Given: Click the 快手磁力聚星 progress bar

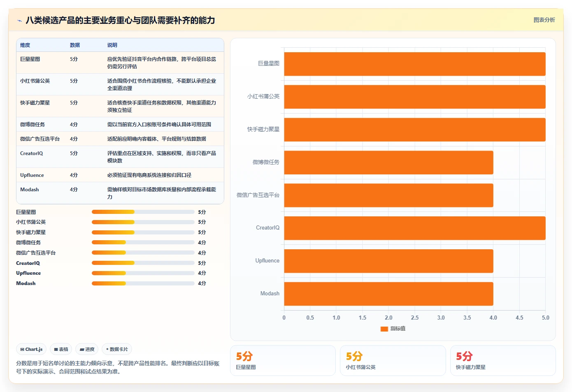Looking at the screenshot, I should pos(143,232).
